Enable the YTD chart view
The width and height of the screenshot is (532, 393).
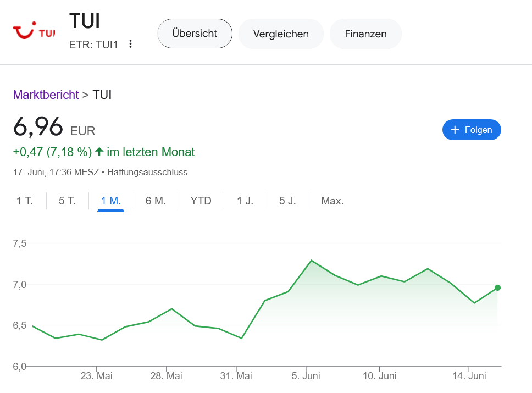[201, 201]
